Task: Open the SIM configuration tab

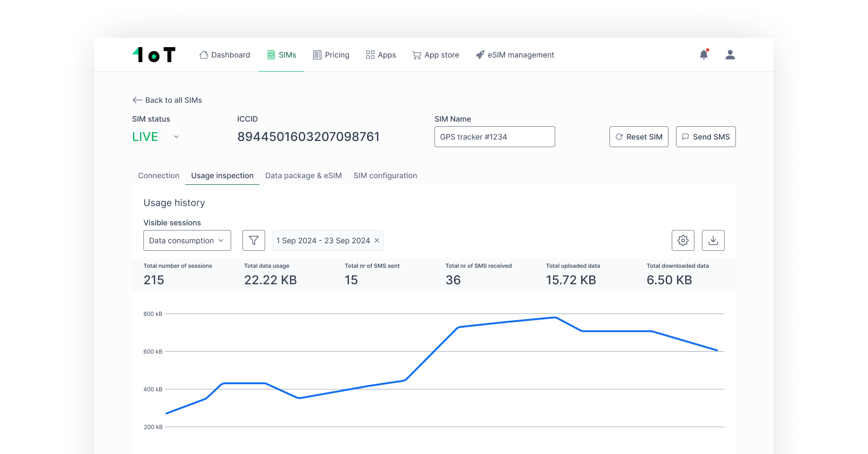Action: tap(385, 175)
